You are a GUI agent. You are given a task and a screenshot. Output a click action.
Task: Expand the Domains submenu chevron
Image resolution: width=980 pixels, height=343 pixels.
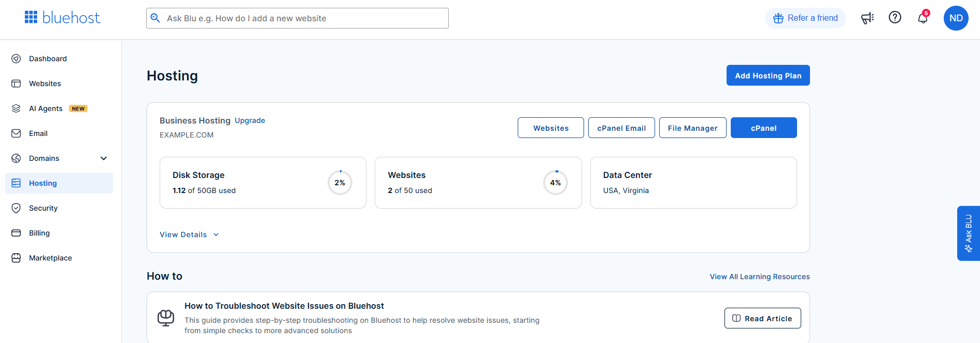tap(104, 158)
